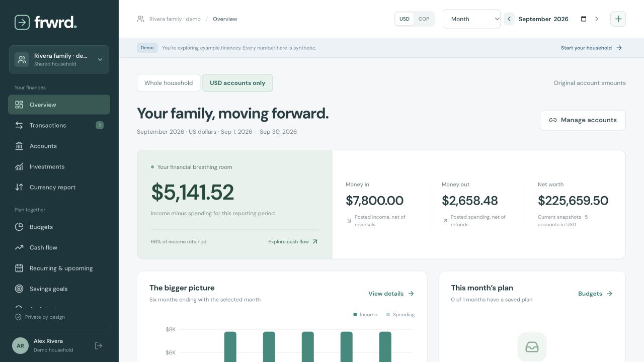Switch currency toggle to COP

tap(424, 19)
